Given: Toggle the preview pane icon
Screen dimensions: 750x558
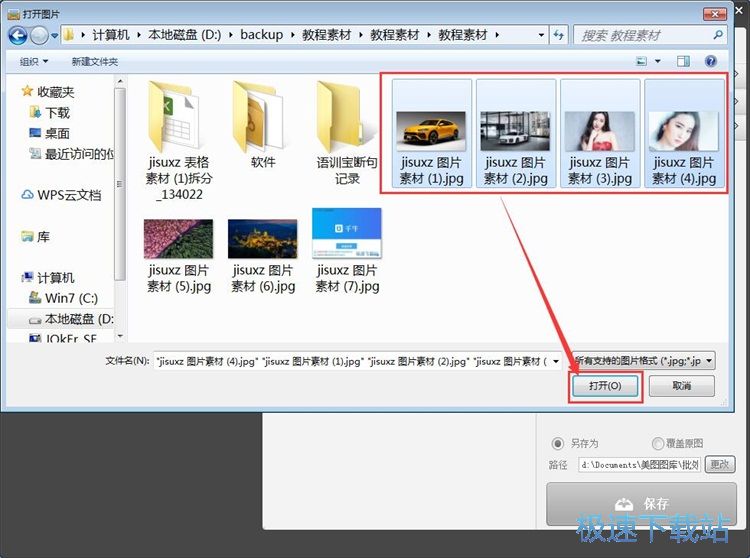Looking at the screenshot, I should coord(683,61).
